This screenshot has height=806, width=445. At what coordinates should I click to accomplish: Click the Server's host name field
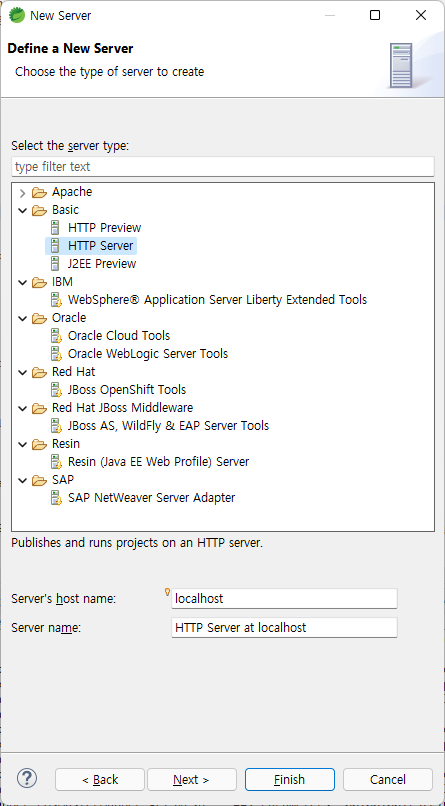coord(284,598)
